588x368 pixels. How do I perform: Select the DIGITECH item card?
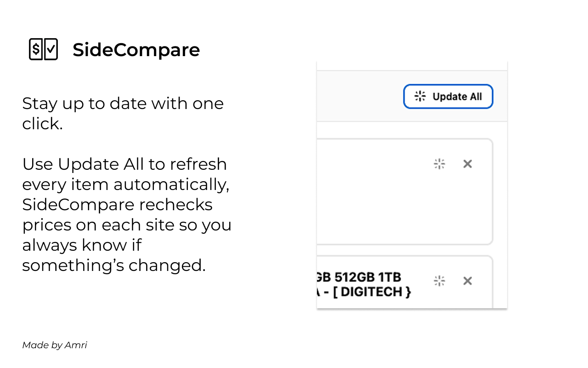pos(404,283)
